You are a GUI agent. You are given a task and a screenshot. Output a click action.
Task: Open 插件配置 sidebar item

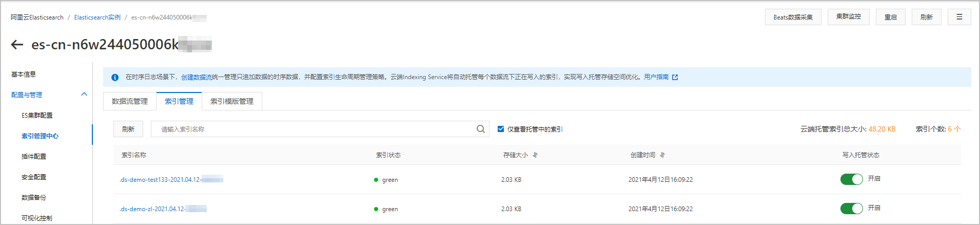click(x=34, y=157)
